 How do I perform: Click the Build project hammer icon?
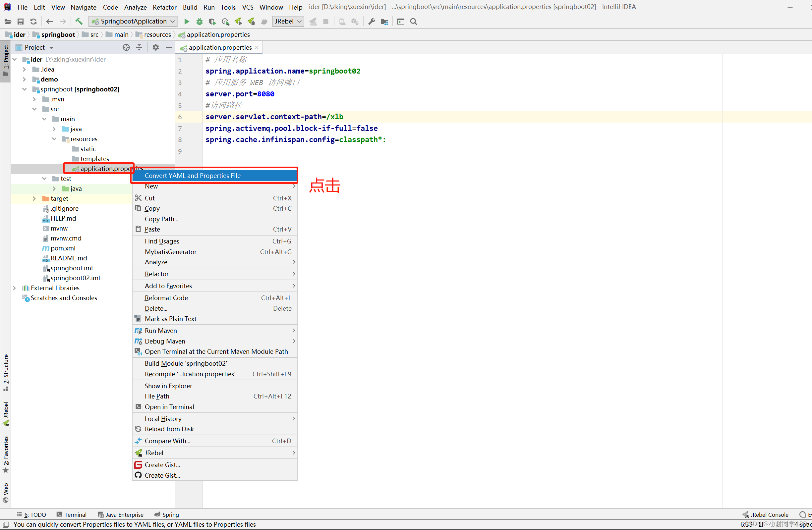tap(79, 22)
